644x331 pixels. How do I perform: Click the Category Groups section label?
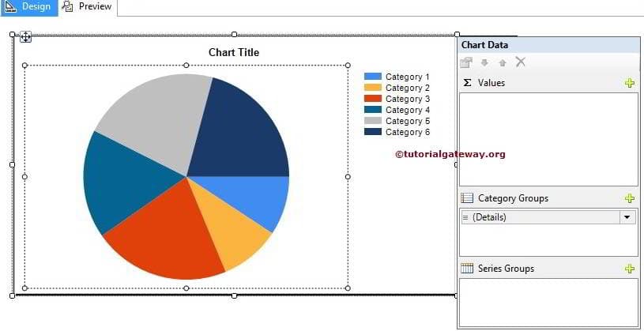[x=513, y=198]
